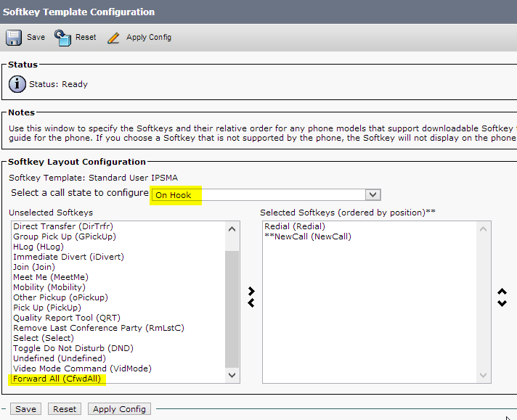Choose Toggle Do Not Disturb (DND) softkey

[73, 348]
